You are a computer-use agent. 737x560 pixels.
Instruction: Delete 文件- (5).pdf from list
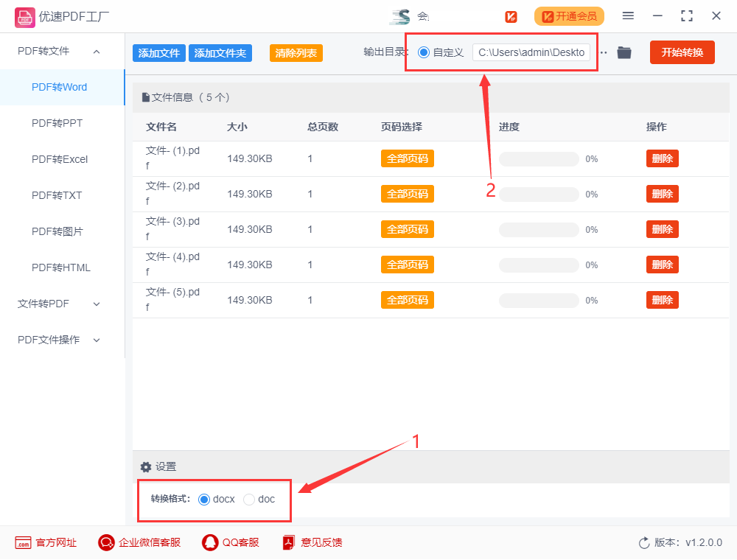click(663, 300)
